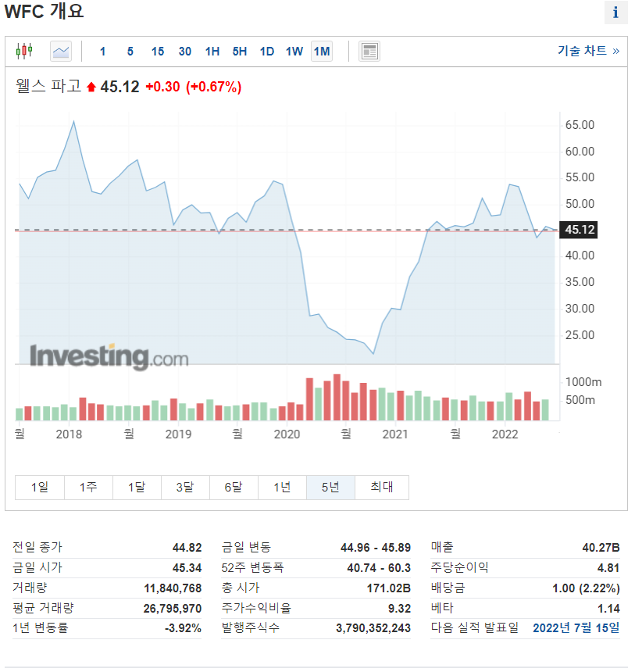The height and width of the screenshot is (672, 635).
Task: Show the 1일 time range
Action: (40, 488)
